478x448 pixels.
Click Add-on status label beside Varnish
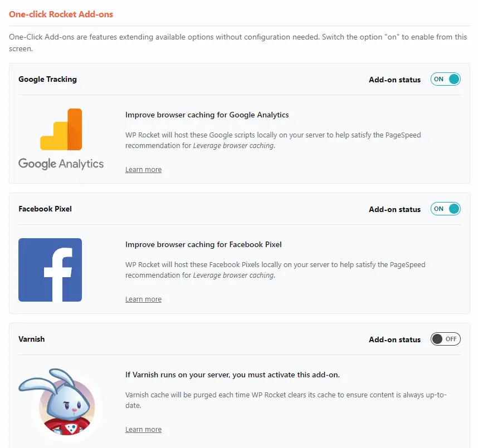click(394, 339)
